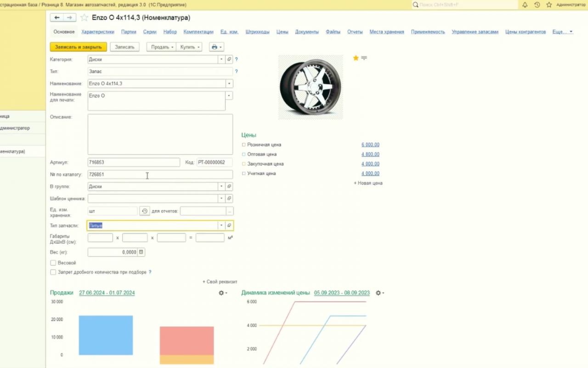
Task: Open notifications bell in top bar
Action: tap(525, 5)
